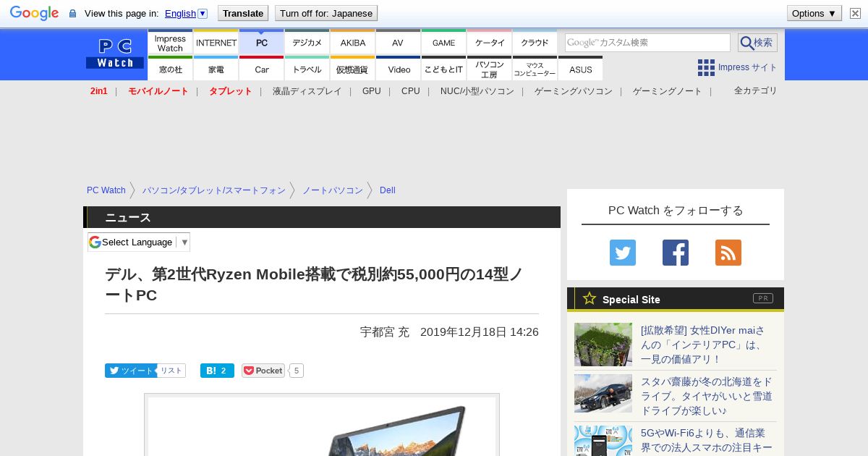Open the Car tab
The height and width of the screenshot is (456, 868).
click(x=262, y=69)
